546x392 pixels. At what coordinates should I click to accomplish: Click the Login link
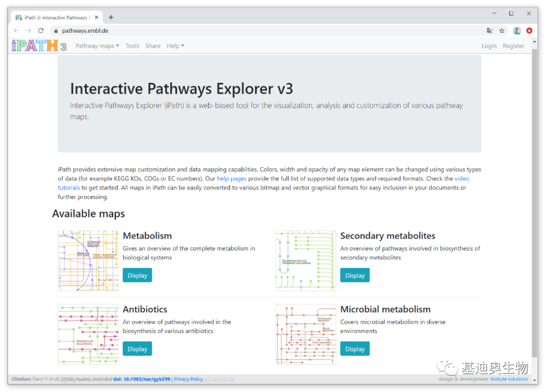click(x=489, y=46)
